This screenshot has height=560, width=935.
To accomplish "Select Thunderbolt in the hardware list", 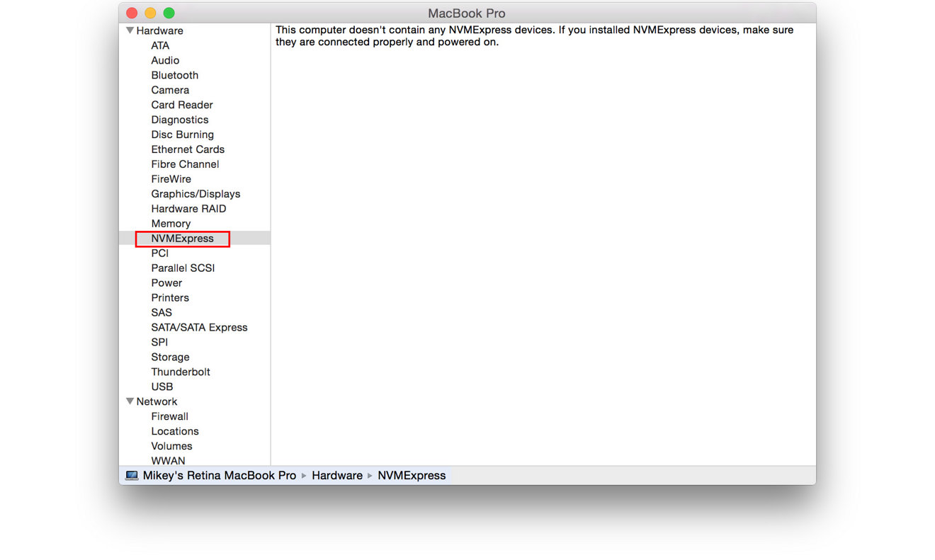I will tap(181, 372).
